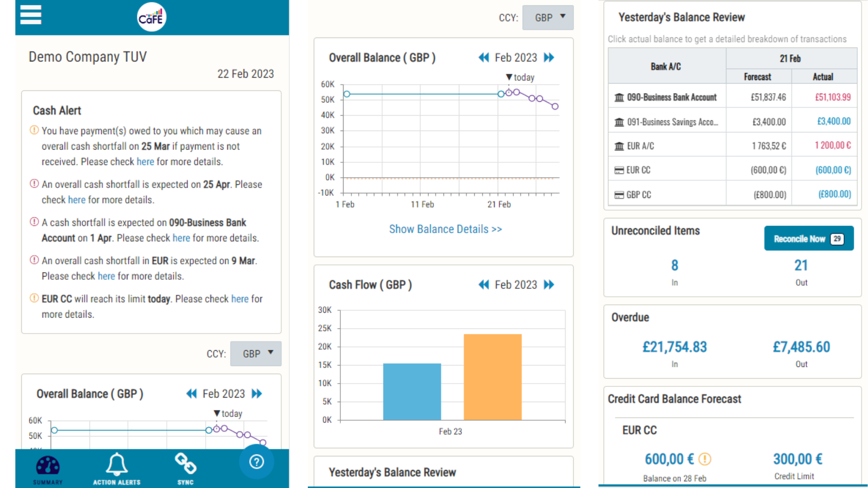Click the today marker in middle Overall Balance chart

tap(520, 77)
